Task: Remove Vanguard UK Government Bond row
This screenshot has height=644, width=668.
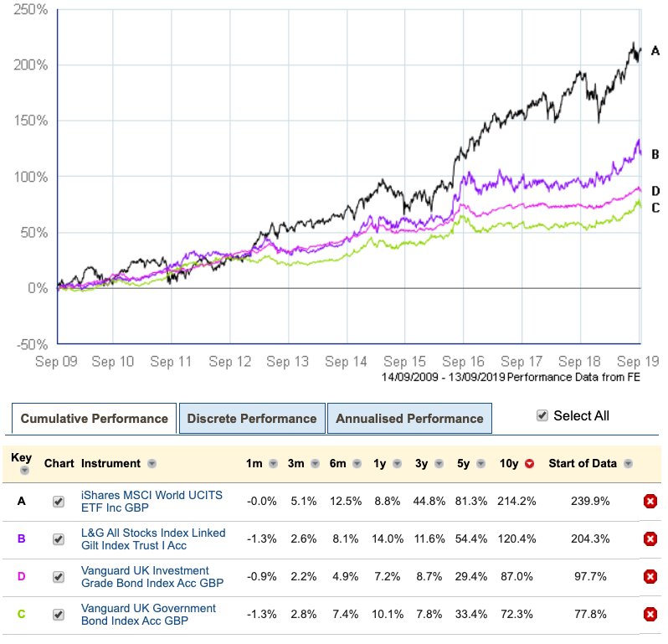Action: (x=650, y=615)
